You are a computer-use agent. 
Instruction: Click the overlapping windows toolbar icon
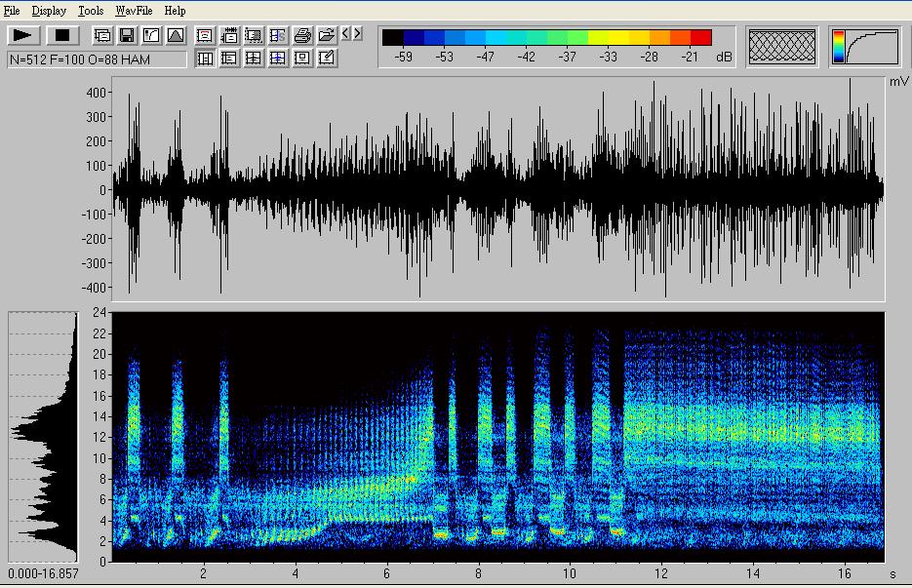coord(102,36)
